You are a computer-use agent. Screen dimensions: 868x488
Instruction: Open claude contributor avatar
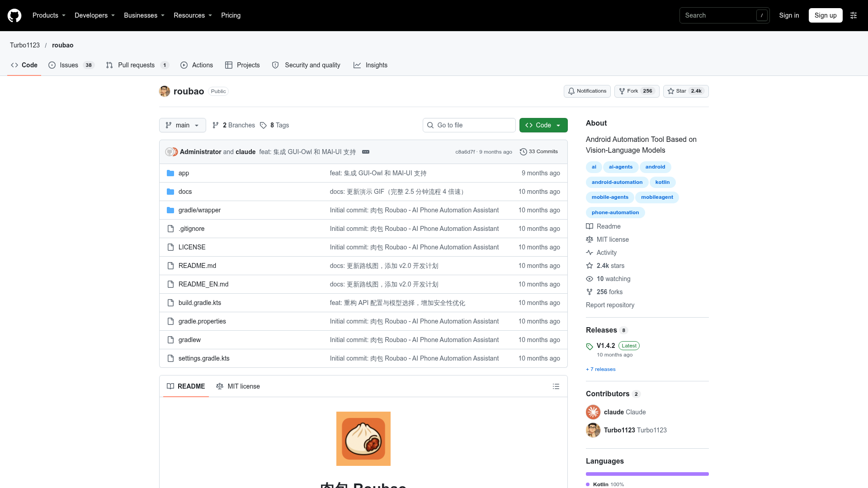click(x=593, y=412)
